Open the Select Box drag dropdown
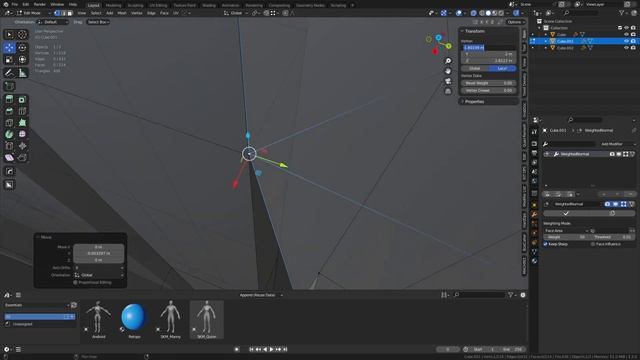Viewport: 640px width, 360px height. coord(98,22)
